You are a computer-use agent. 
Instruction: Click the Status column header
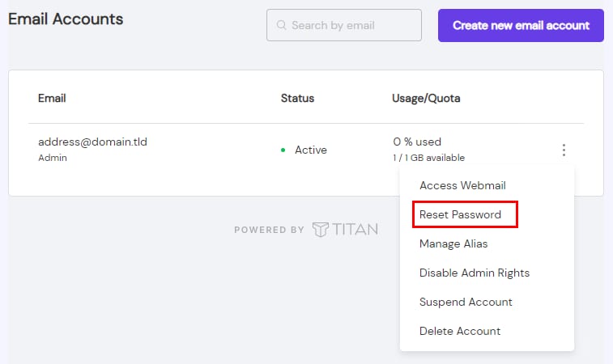[297, 98]
